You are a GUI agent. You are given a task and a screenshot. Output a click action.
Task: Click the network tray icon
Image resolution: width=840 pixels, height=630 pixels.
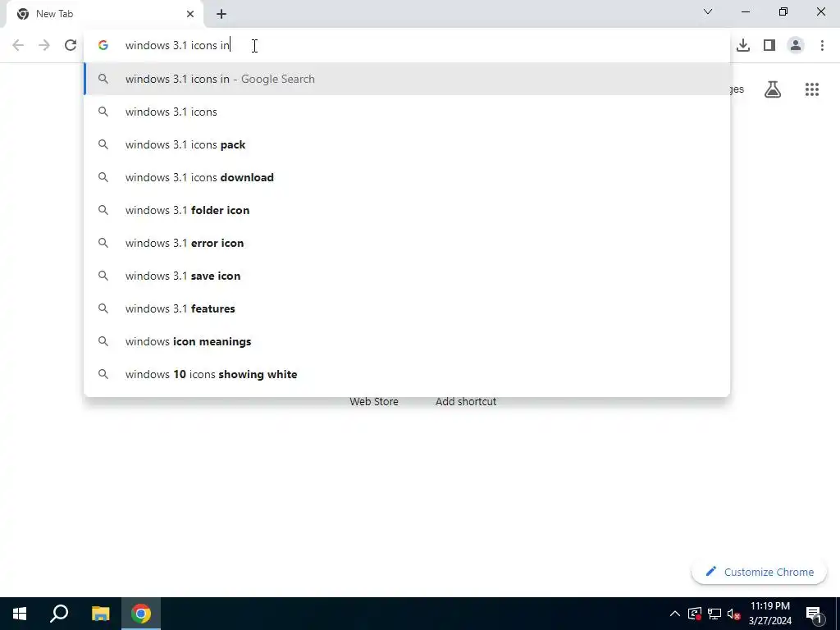714,614
